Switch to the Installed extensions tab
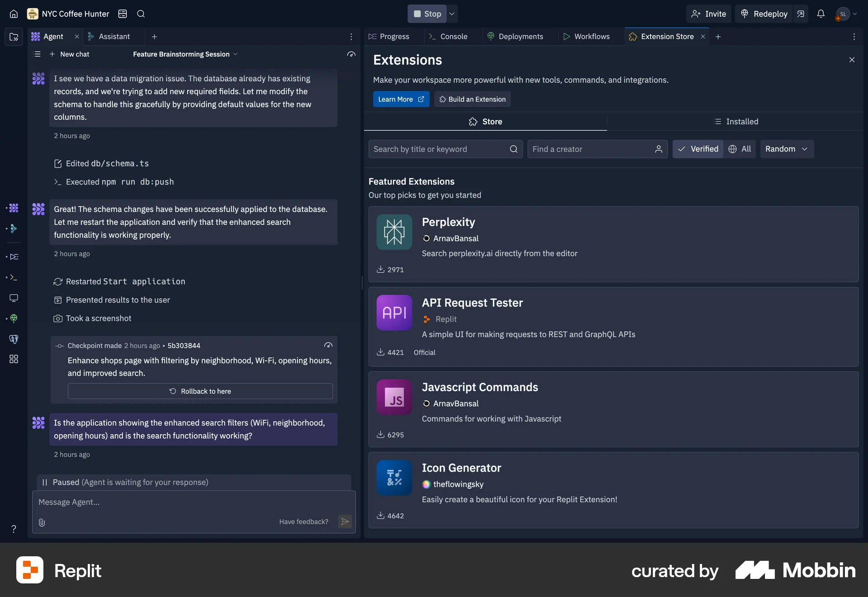 (736, 121)
